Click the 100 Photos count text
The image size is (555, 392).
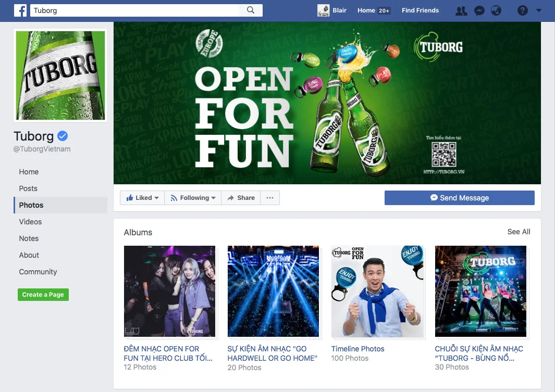point(350,358)
